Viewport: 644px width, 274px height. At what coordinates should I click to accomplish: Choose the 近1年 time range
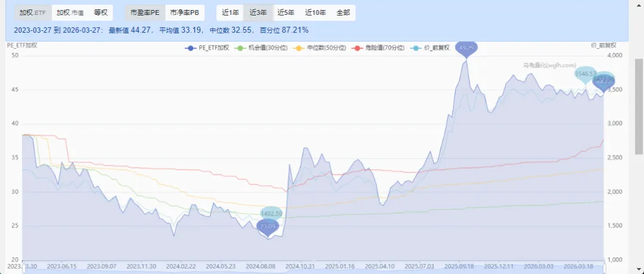pos(230,13)
